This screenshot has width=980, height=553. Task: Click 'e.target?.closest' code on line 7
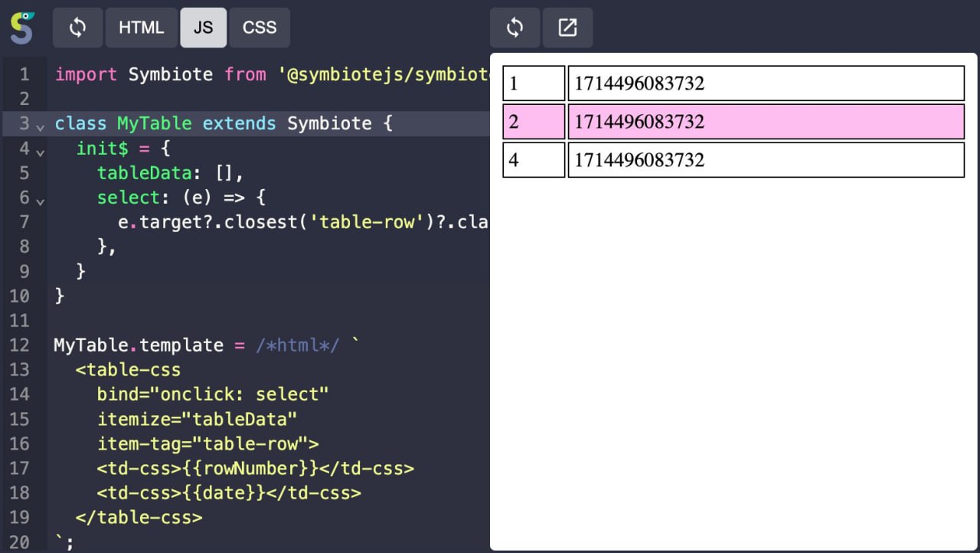(x=207, y=222)
